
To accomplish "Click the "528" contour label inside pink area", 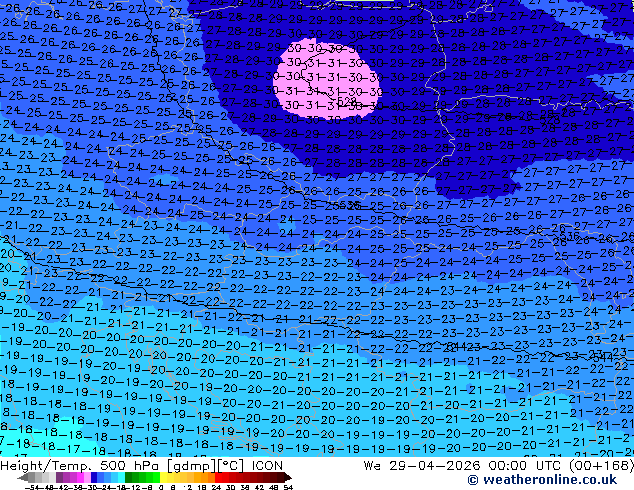I will (347, 100).
